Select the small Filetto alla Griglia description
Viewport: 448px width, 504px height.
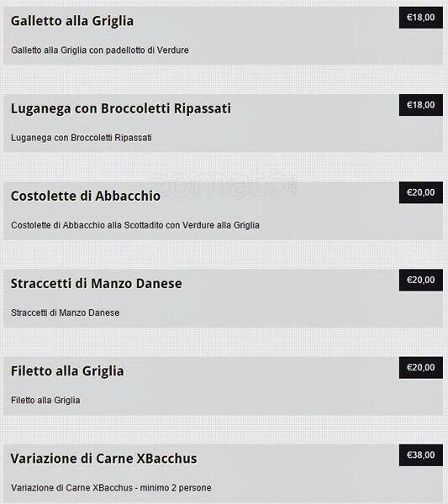point(45,400)
